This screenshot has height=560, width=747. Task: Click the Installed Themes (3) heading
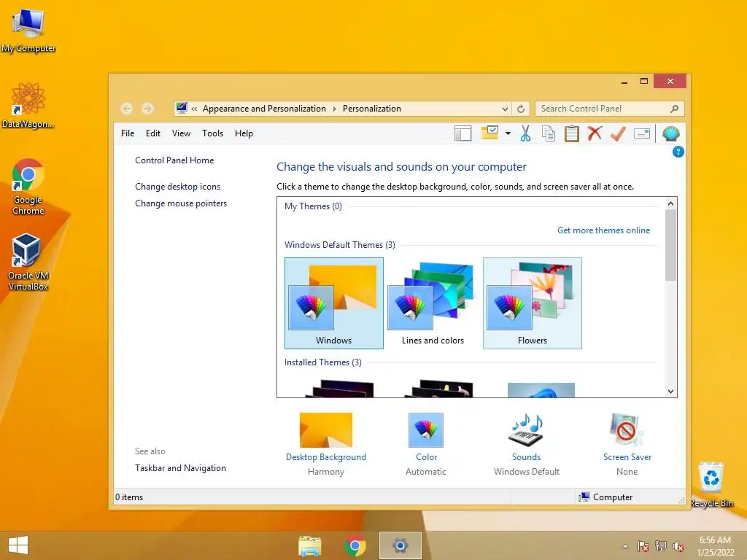tap(323, 362)
